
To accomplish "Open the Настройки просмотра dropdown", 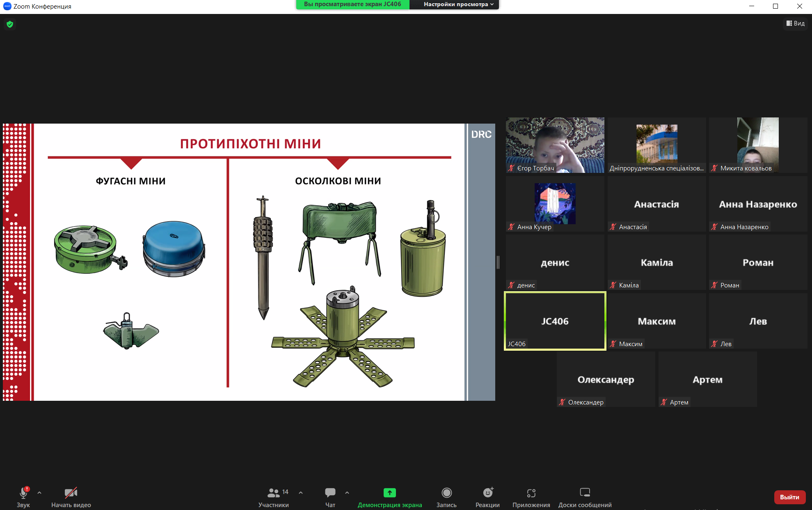I will point(458,5).
